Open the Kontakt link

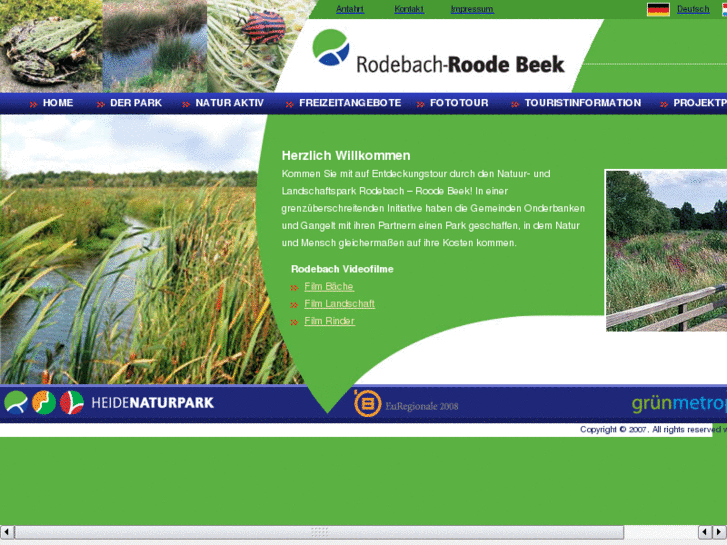pyautogui.click(x=409, y=9)
